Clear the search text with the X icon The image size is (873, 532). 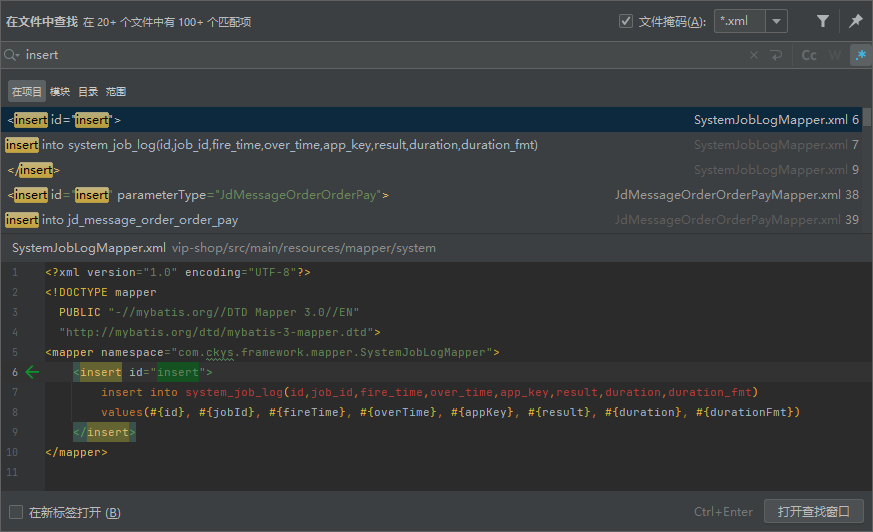point(754,55)
